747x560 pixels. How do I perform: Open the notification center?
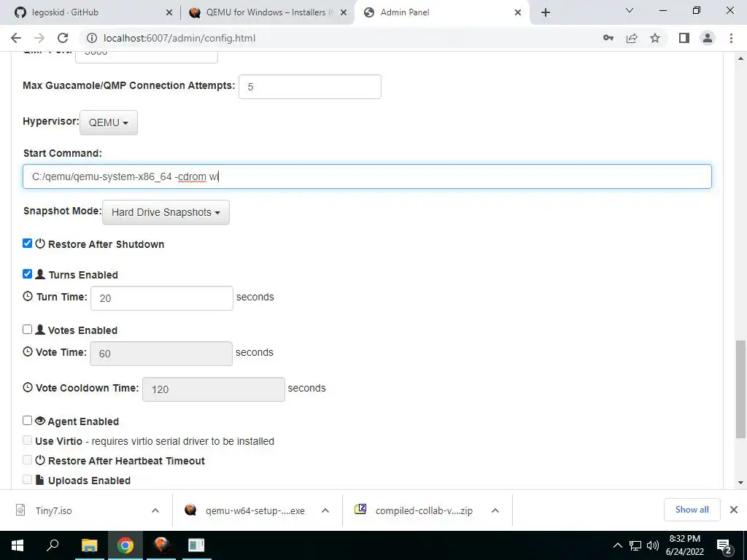(x=724, y=545)
